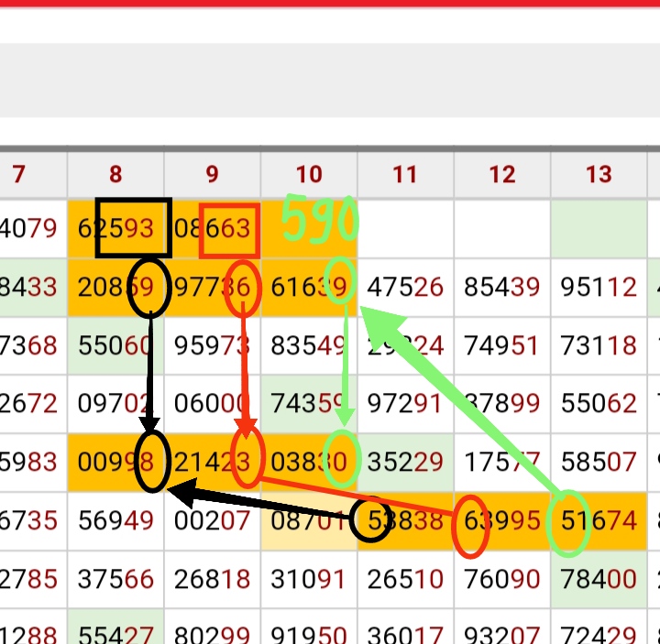Tap the highlighted cell 03830
This screenshot has height=644, width=660.
coord(309,463)
